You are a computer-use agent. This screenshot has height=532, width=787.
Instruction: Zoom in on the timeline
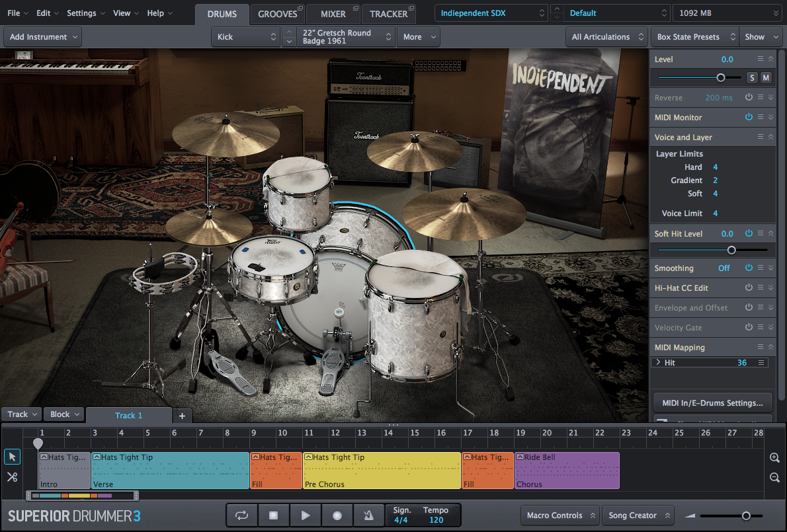774,457
